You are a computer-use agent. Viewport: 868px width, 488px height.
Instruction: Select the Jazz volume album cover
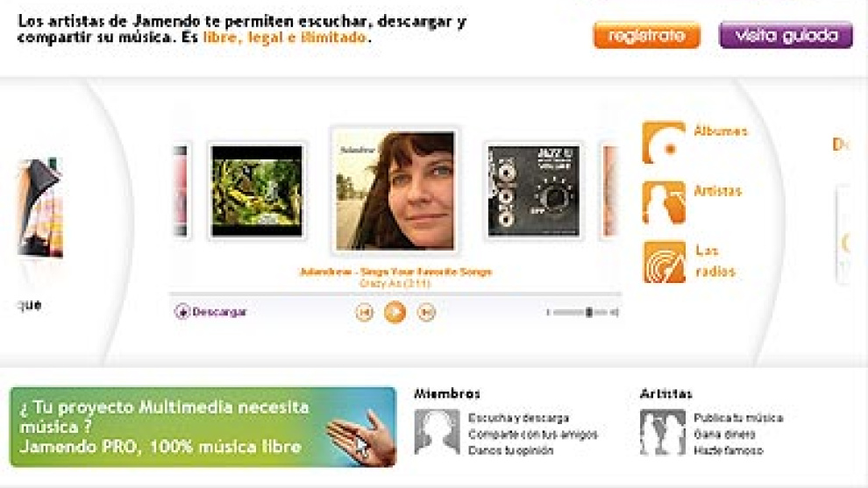tap(534, 191)
